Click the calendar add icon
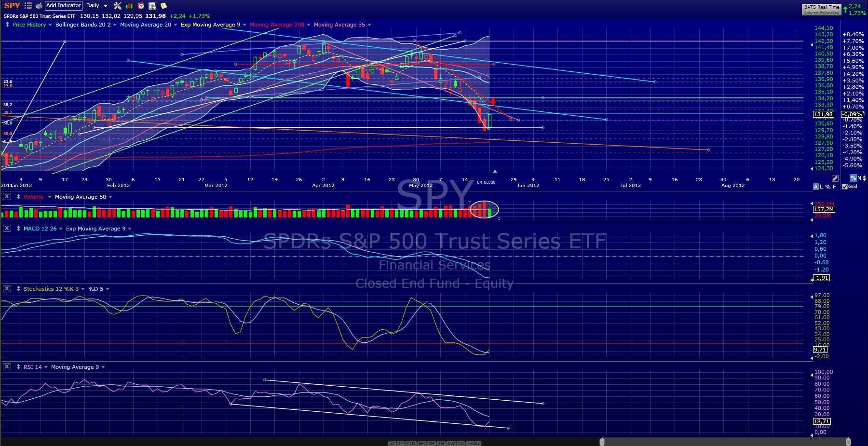Viewport: 868px width, 446px height. 152,6
